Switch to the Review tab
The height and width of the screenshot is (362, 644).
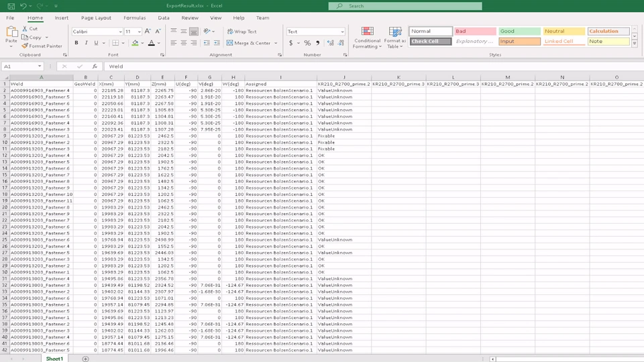pyautogui.click(x=190, y=17)
